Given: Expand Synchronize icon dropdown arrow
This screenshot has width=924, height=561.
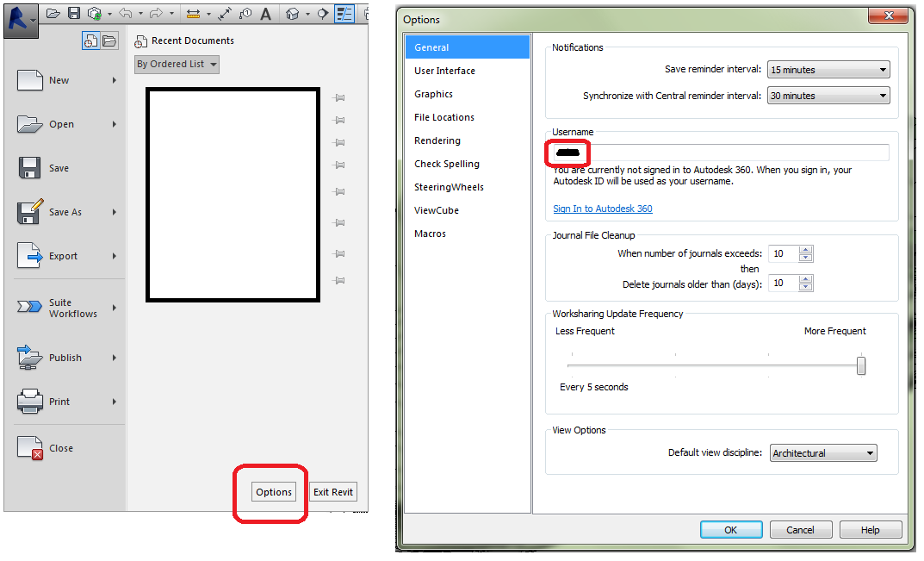Looking at the screenshot, I should (x=109, y=14).
